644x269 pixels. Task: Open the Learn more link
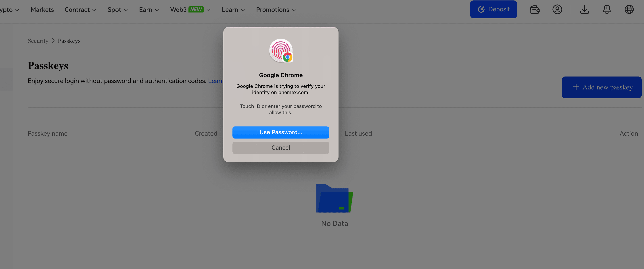pyautogui.click(x=215, y=81)
